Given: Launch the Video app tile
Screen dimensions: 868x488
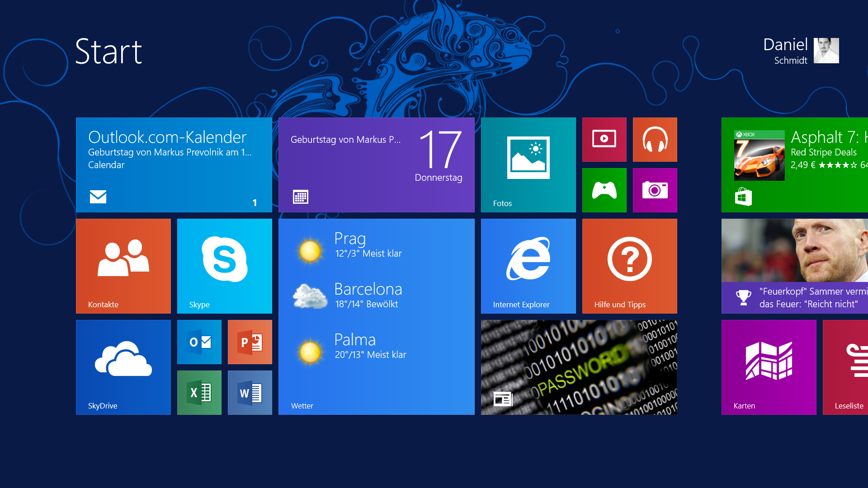Looking at the screenshot, I should (x=604, y=140).
